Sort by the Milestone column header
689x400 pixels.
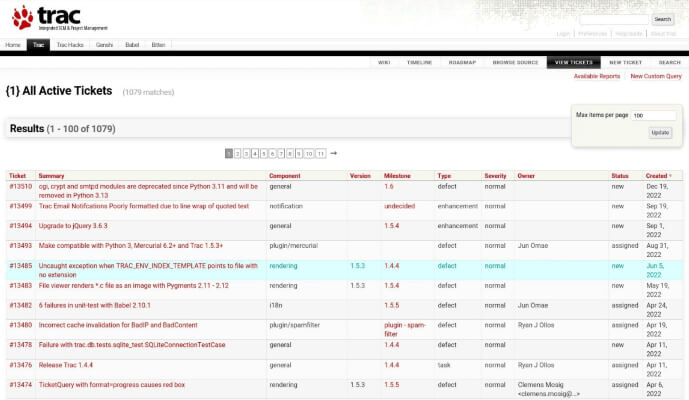pyautogui.click(x=397, y=176)
